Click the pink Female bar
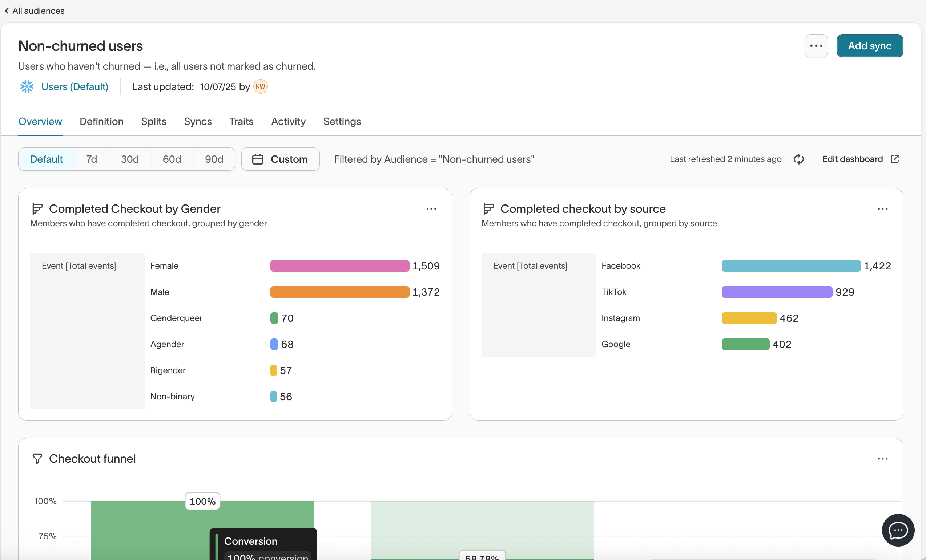Screen dimensions: 926x560 coord(339,266)
